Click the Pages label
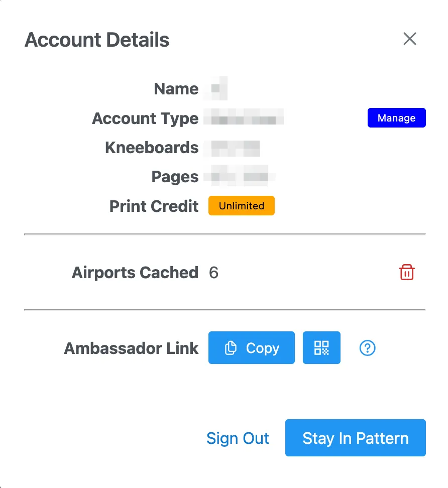The height and width of the screenshot is (488, 448). (175, 177)
